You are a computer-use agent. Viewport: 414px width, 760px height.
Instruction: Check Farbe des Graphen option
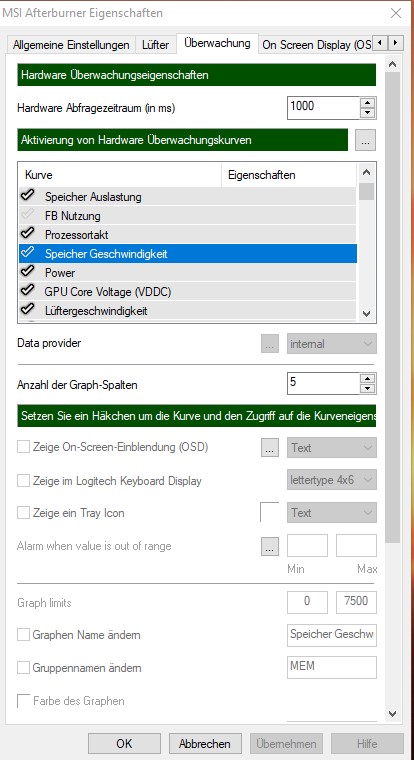(x=23, y=701)
